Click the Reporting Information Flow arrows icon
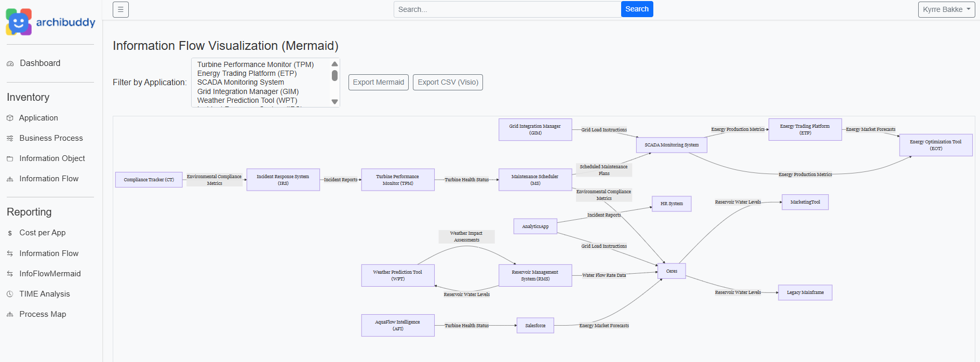Viewport: 980px width, 362px height. pyautogui.click(x=10, y=253)
